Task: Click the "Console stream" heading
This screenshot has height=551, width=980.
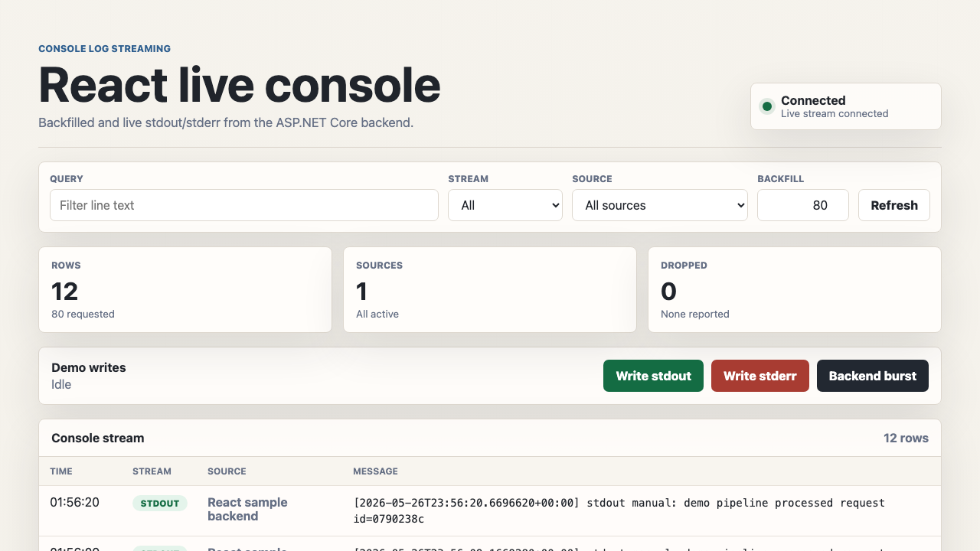Action: [x=98, y=438]
